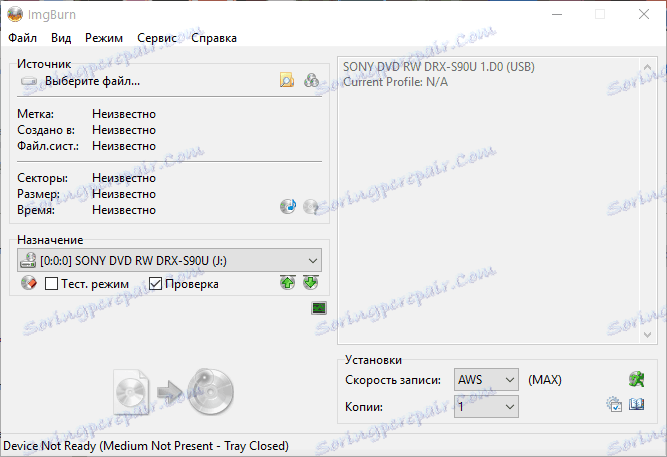Open the Справка menu
The width and height of the screenshot is (667, 457).
[x=214, y=38]
